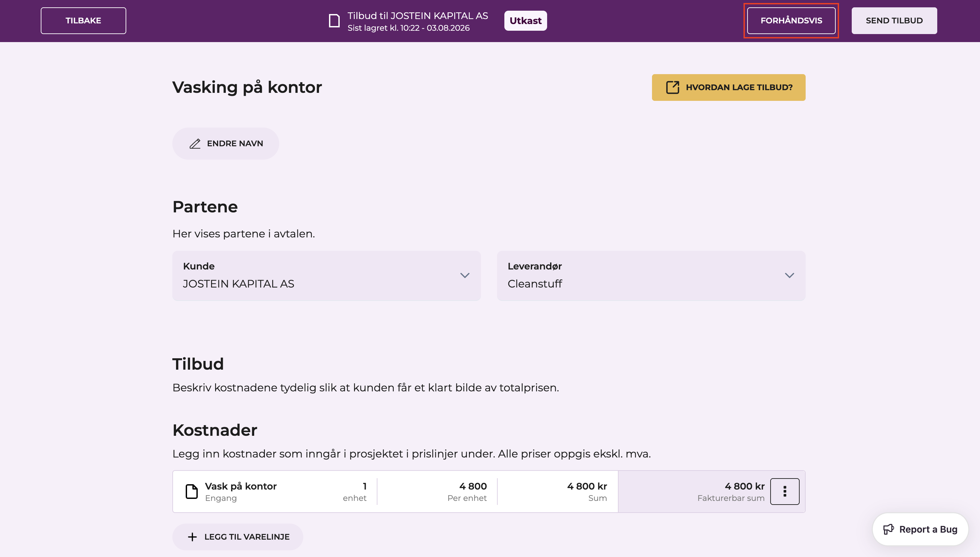This screenshot has width=980, height=557.
Task: Click Tilbud til JOSTEIN KAPITAL AS header text
Action: click(418, 16)
